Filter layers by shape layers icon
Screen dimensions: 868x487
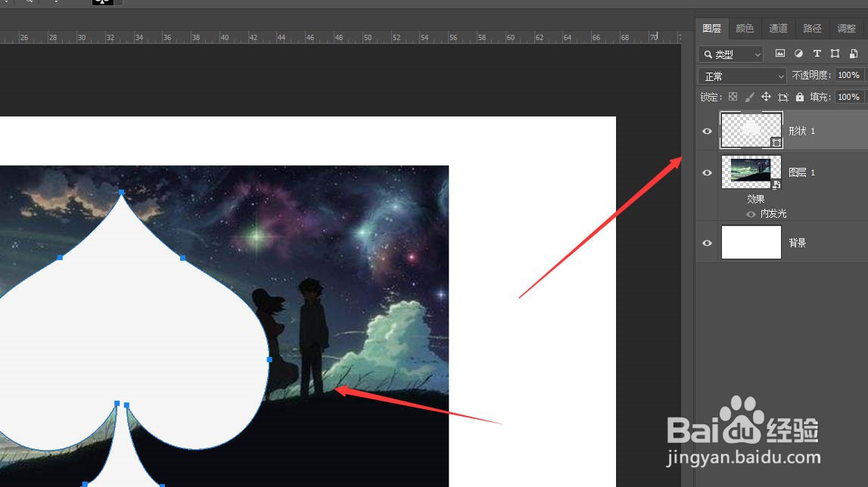coord(835,53)
